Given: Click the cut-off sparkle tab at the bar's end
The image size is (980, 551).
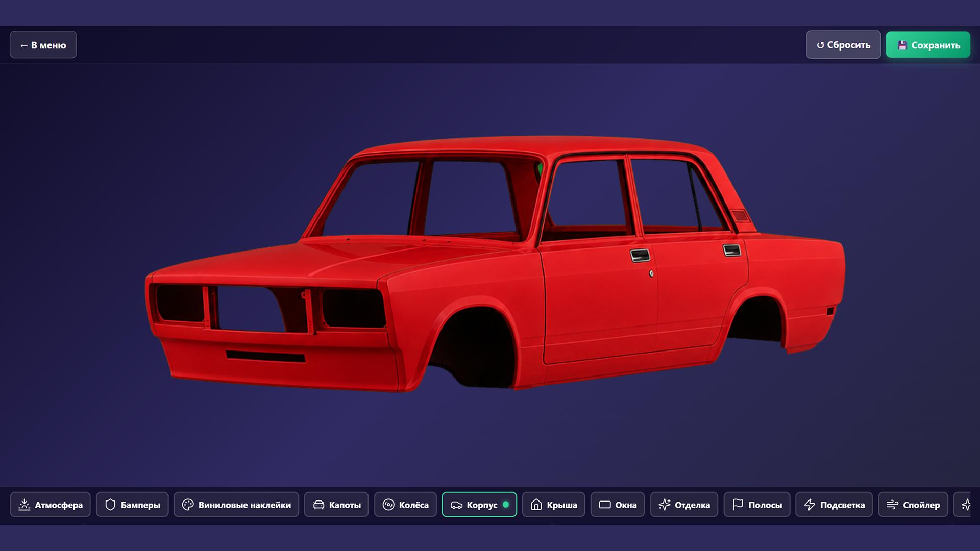Looking at the screenshot, I should pos(963,505).
